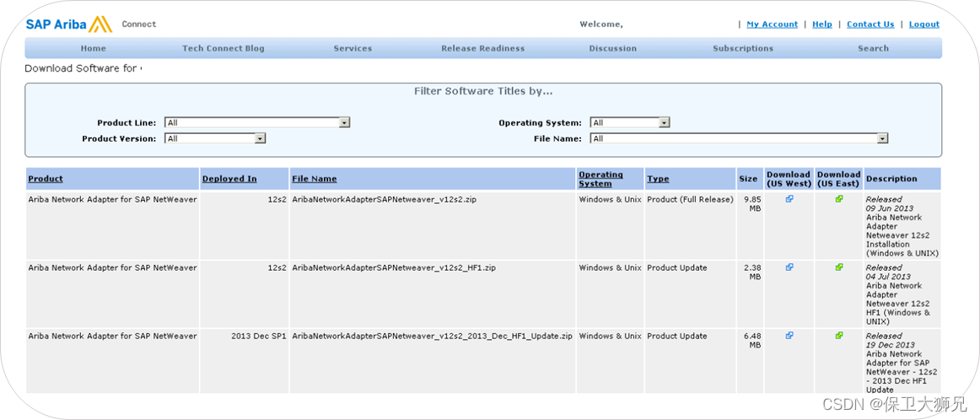The image size is (980, 420).
Task: Click the 9.85 MB size cell
Action: [x=752, y=204]
